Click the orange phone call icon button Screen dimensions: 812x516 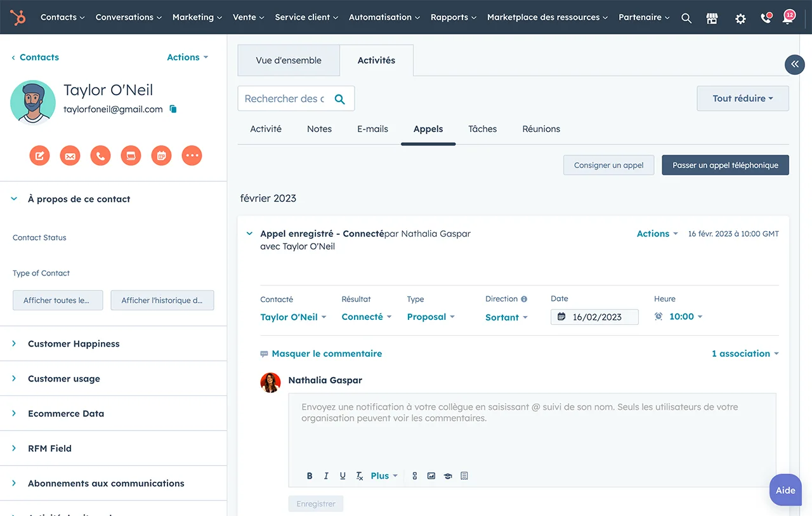tap(100, 155)
